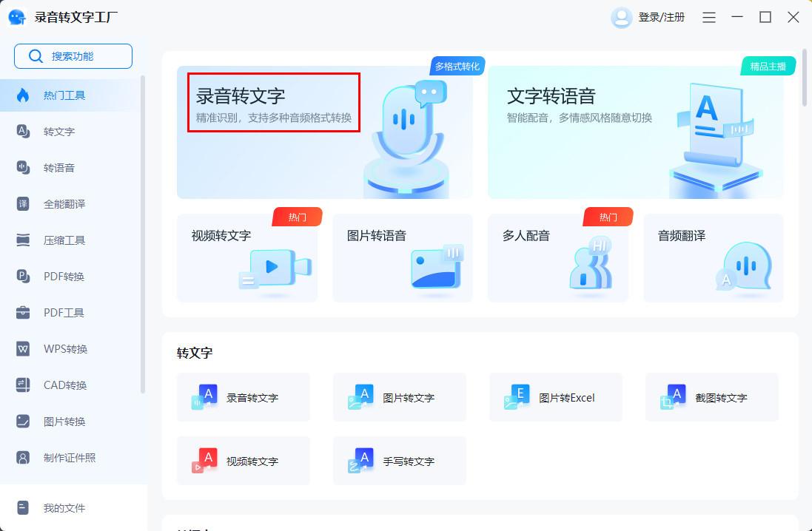The image size is (812, 531).
Task: Go to 全能翻译 category
Action: pos(70,204)
